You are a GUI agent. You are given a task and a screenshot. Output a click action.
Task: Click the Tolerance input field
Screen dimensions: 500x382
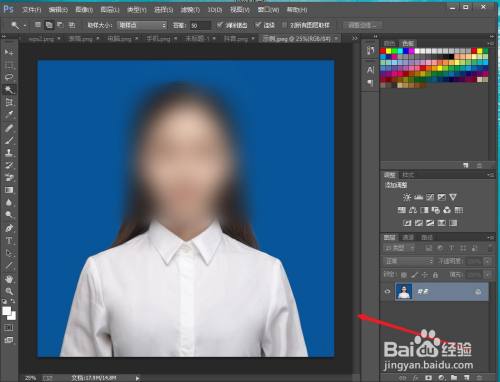pos(200,25)
